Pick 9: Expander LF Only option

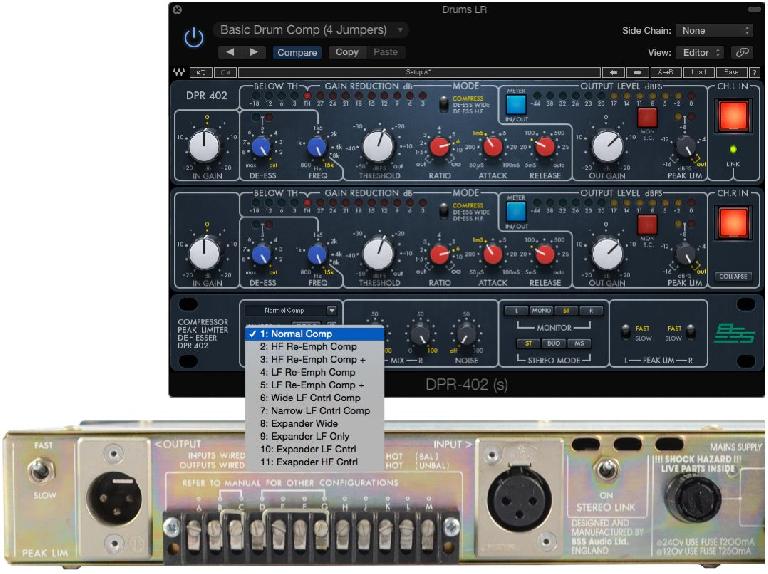(x=314, y=436)
